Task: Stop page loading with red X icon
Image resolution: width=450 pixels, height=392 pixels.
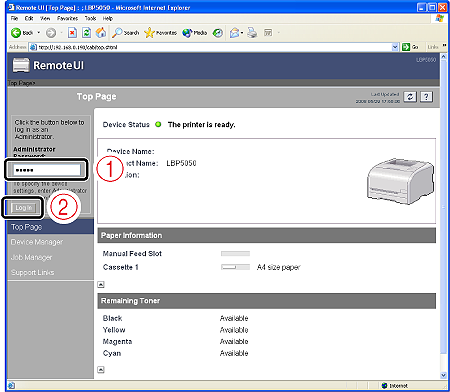Action: (72, 33)
